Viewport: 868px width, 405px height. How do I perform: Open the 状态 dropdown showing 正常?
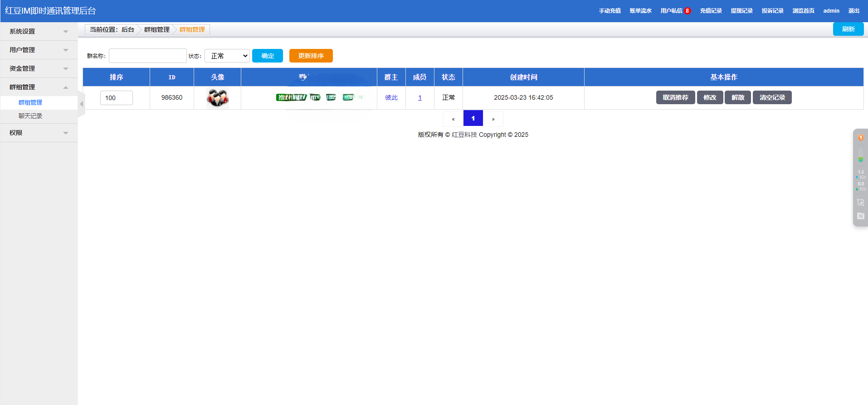pyautogui.click(x=227, y=56)
